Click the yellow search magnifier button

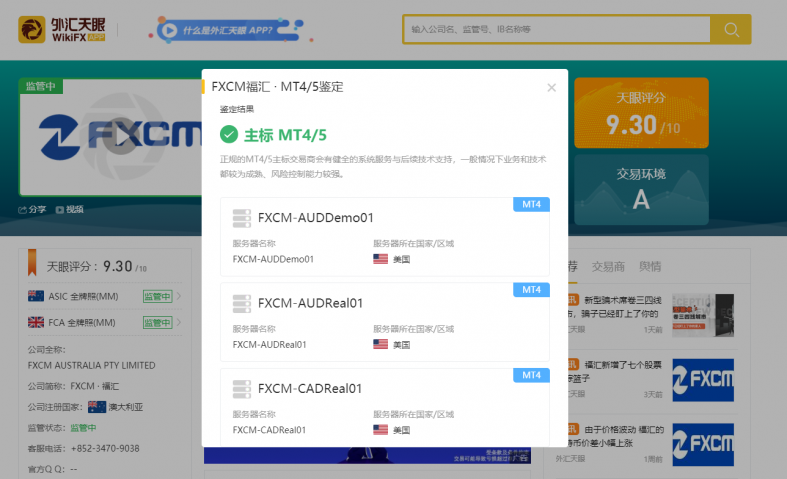[x=731, y=30]
